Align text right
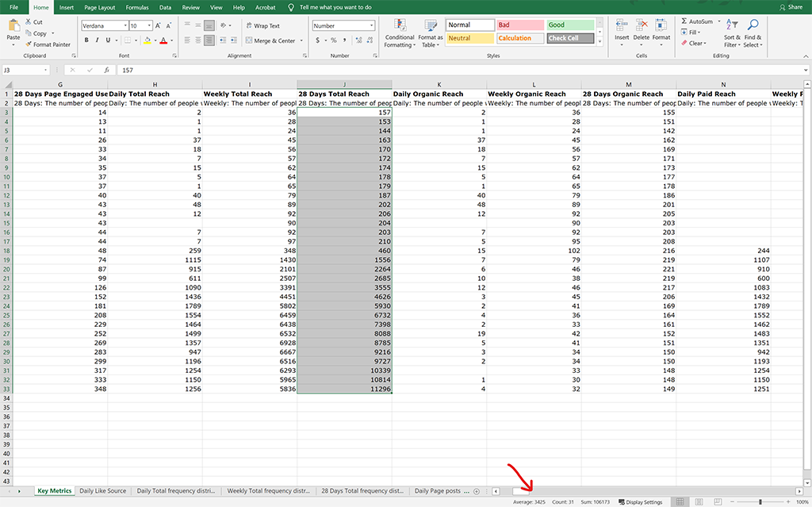This screenshot has width=812, height=507. [209, 40]
